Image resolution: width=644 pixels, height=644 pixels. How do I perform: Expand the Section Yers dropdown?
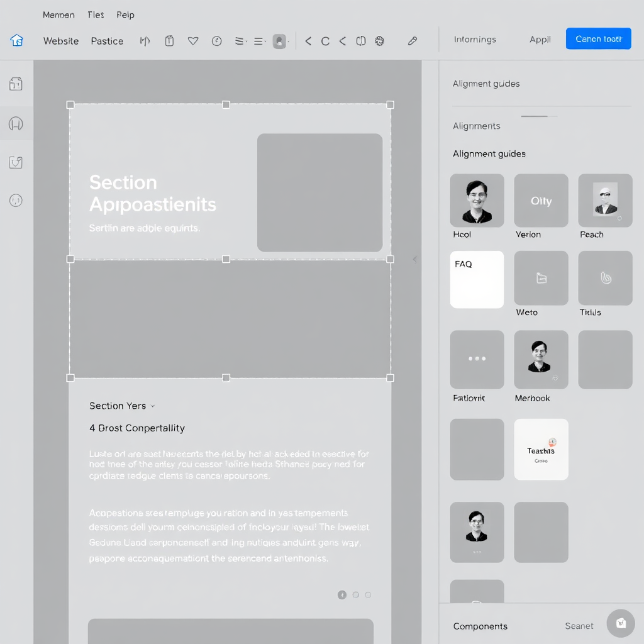[x=153, y=406]
